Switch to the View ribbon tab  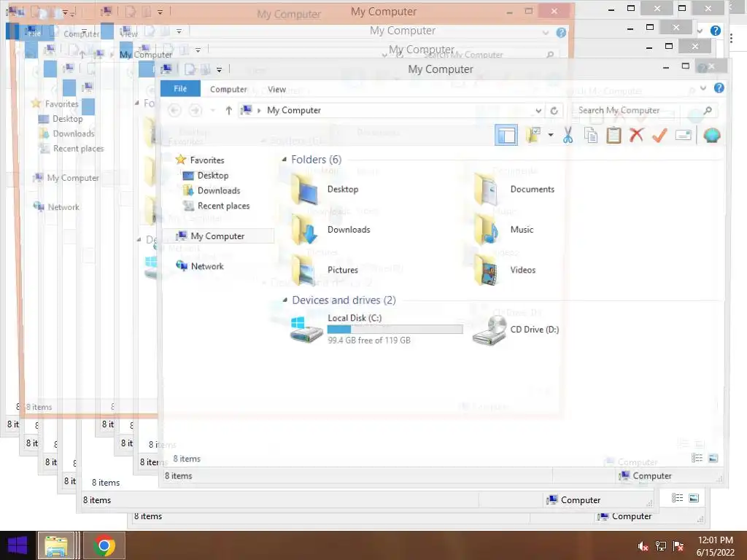tap(276, 89)
